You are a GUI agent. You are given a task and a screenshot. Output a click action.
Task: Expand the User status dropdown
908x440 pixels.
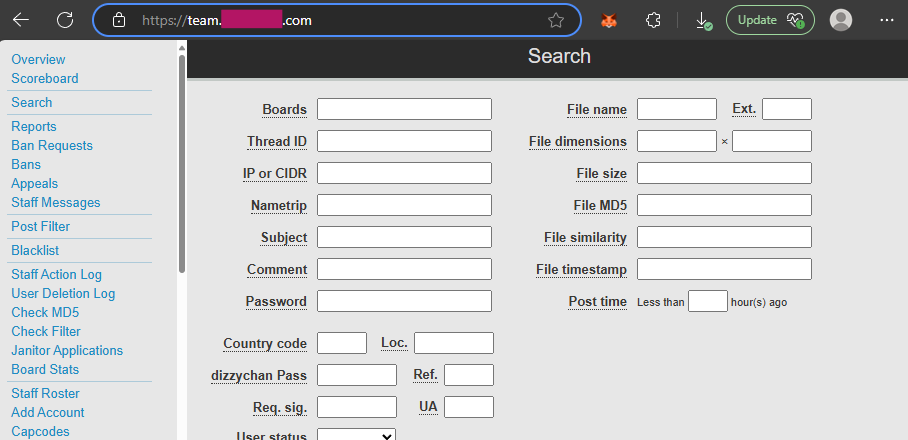coord(356,435)
